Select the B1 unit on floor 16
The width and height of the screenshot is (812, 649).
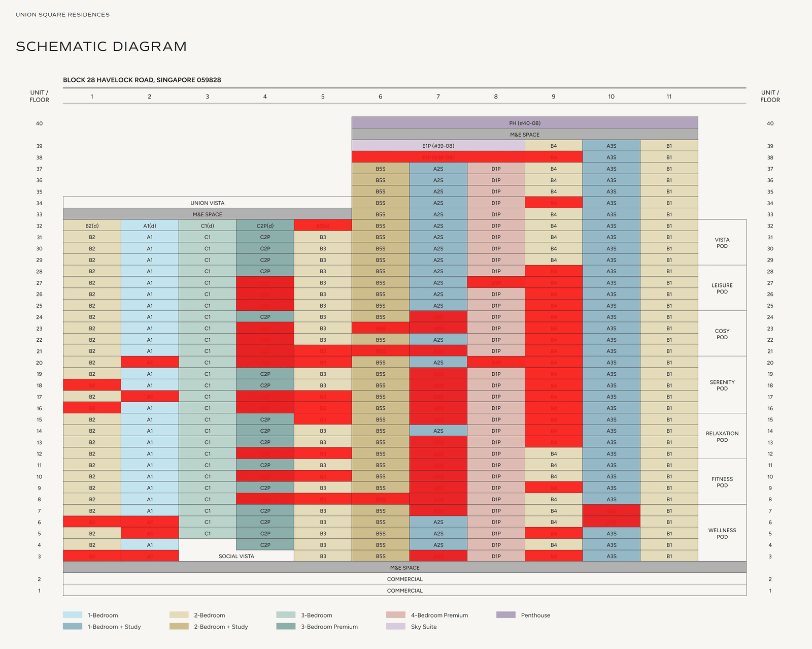click(669, 408)
